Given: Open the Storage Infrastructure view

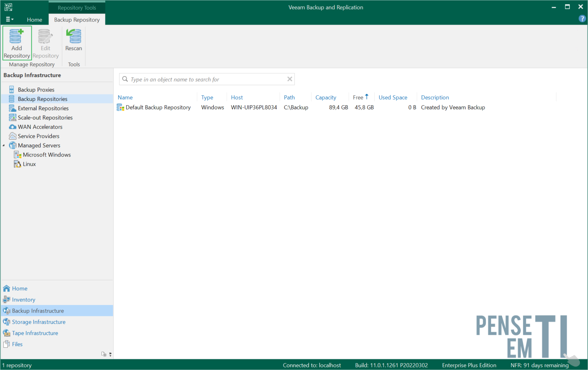Looking at the screenshot, I should (x=38, y=322).
